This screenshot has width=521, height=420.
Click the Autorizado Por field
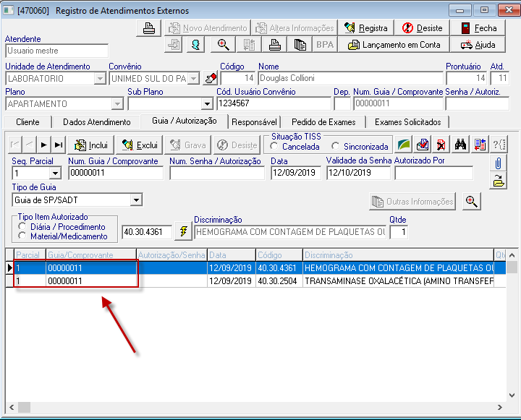coord(433,173)
